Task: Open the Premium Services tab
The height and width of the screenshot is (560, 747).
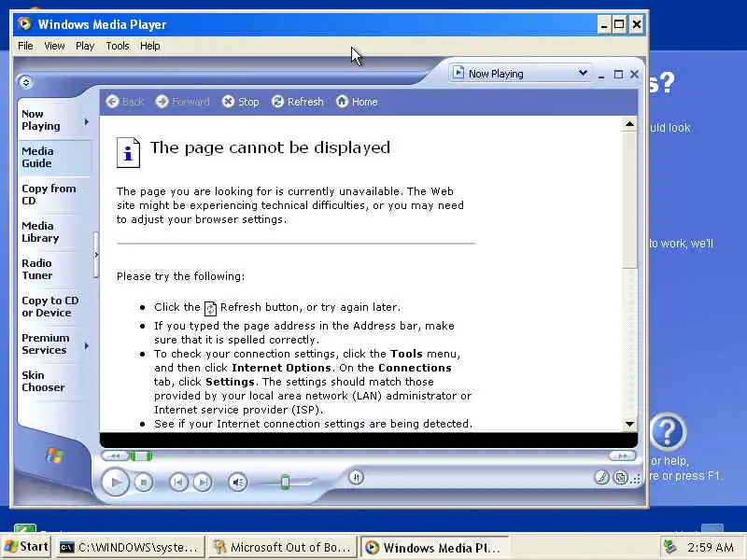Action: pos(45,343)
